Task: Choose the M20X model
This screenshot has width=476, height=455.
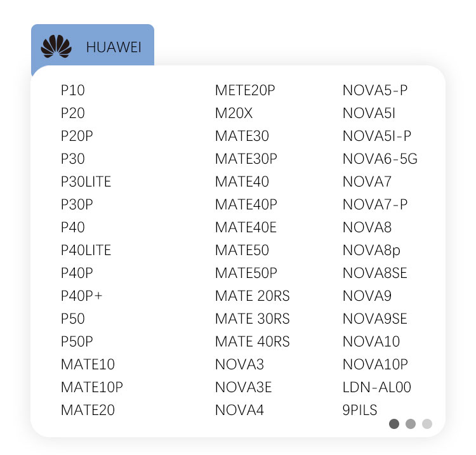Action: tap(234, 114)
